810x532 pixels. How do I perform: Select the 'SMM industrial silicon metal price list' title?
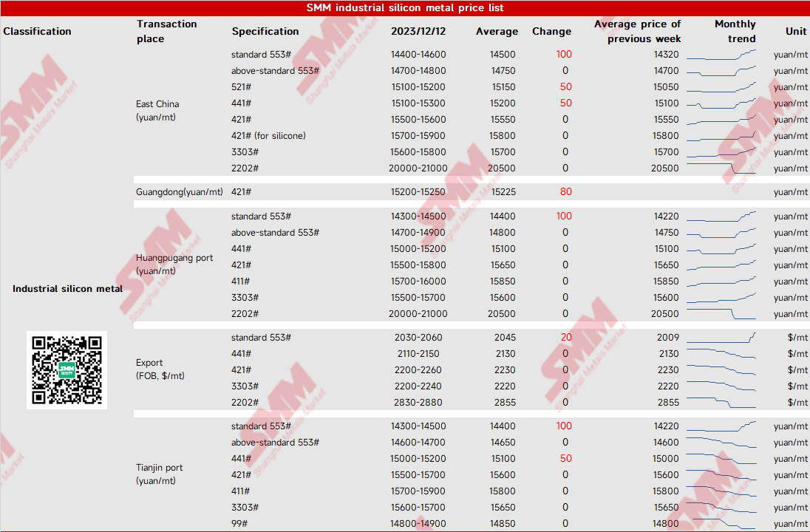pos(405,7)
